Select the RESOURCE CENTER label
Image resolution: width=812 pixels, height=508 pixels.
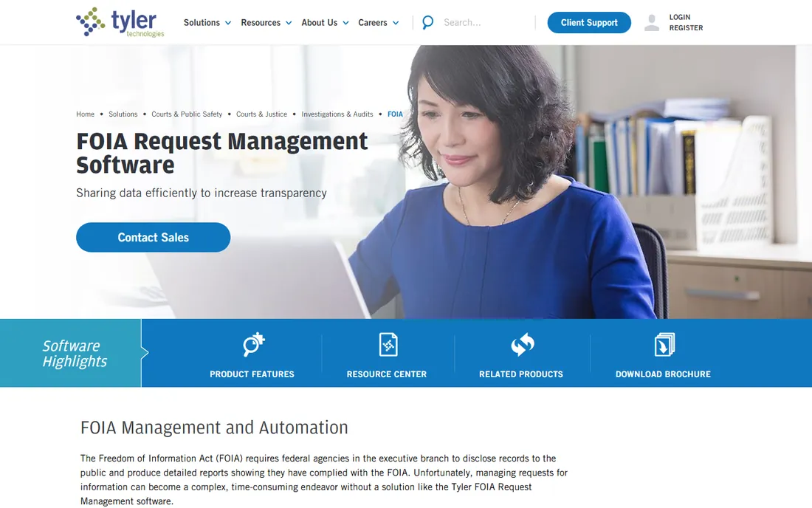click(x=386, y=374)
